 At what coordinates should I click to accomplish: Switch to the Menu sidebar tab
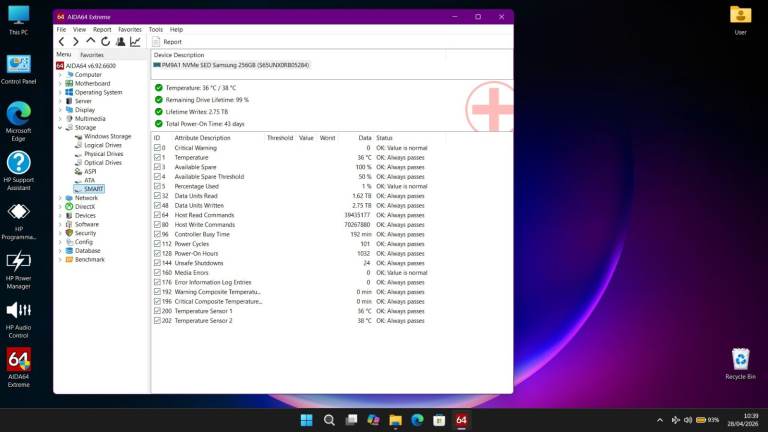pos(64,54)
